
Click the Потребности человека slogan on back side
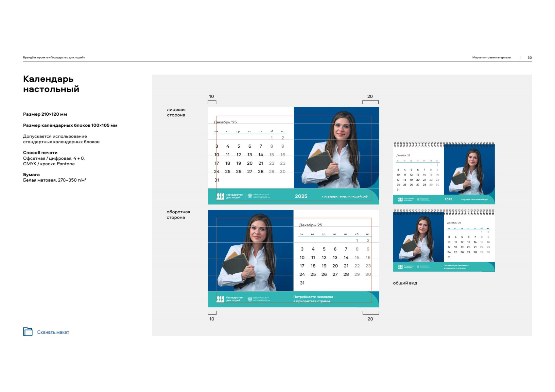coord(314,299)
